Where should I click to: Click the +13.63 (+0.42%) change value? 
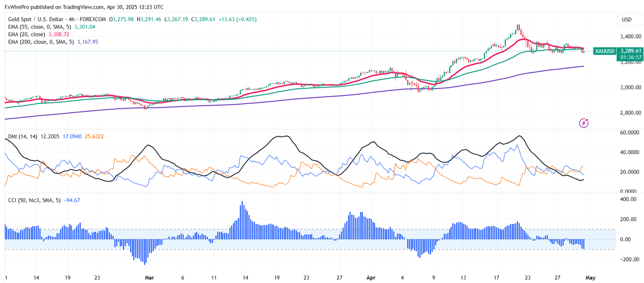(x=238, y=19)
